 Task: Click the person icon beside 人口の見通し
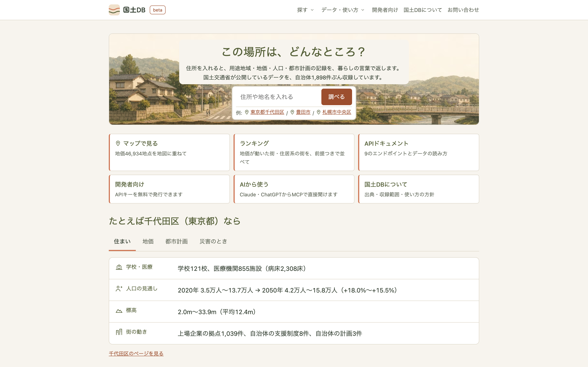[119, 289]
